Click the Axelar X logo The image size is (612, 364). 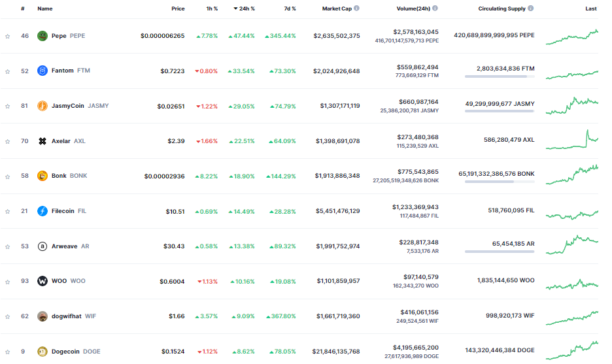point(42,141)
